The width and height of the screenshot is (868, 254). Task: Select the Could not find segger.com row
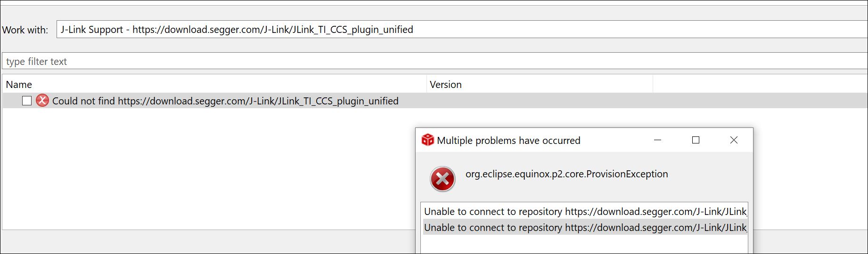(435, 101)
